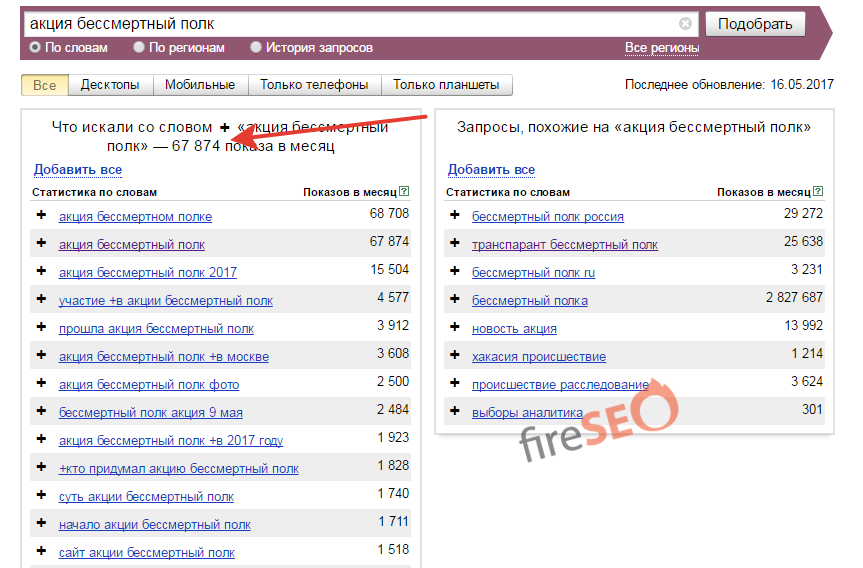Open the 'Все регионы' region selector
Screen dimensions: 863x568
(662, 48)
